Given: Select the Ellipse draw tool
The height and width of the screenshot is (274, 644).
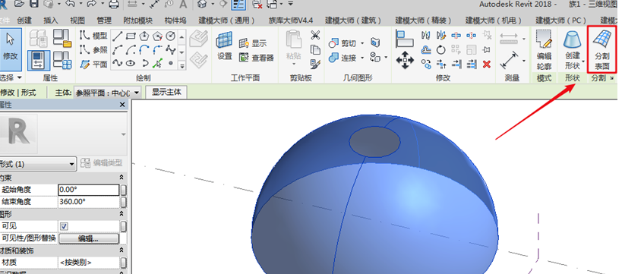Looking at the screenshot, I should pyautogui.click(x=131, y=63).
